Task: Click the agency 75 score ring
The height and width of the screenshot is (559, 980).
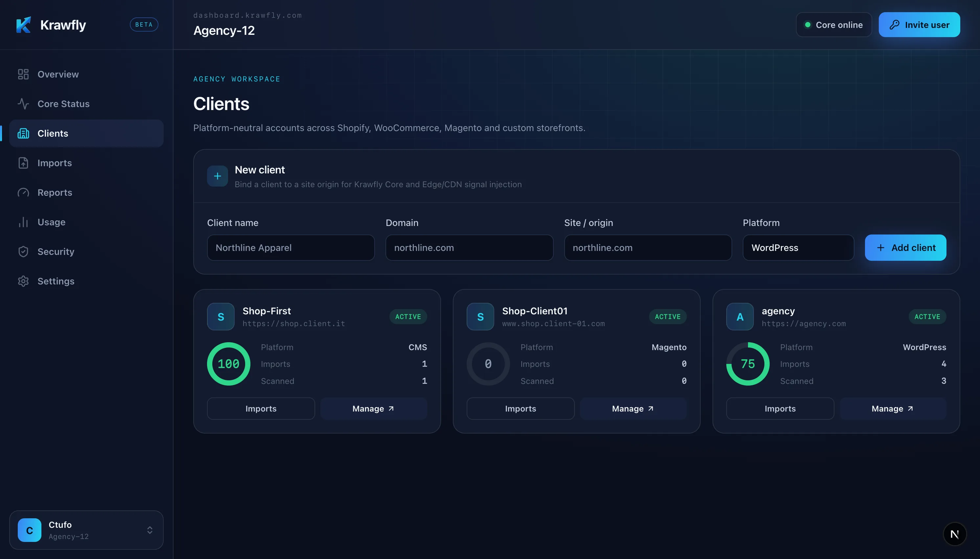Action: pos(748,364)
